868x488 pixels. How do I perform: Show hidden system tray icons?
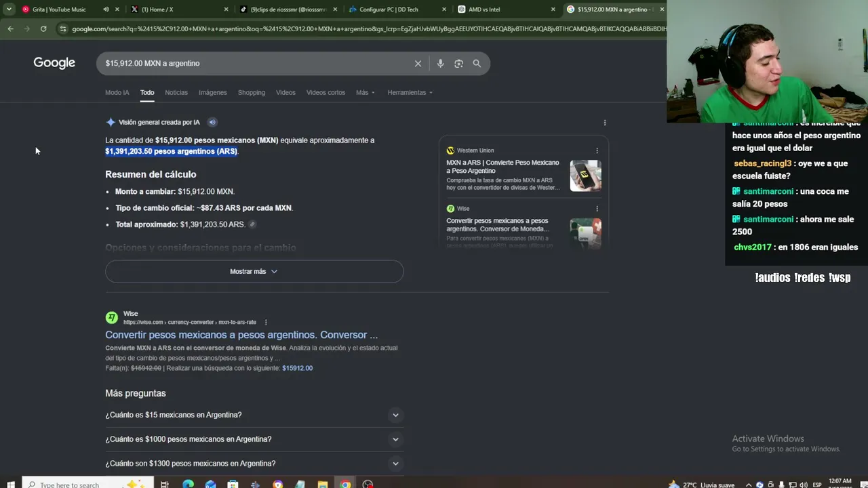point(749,485)
